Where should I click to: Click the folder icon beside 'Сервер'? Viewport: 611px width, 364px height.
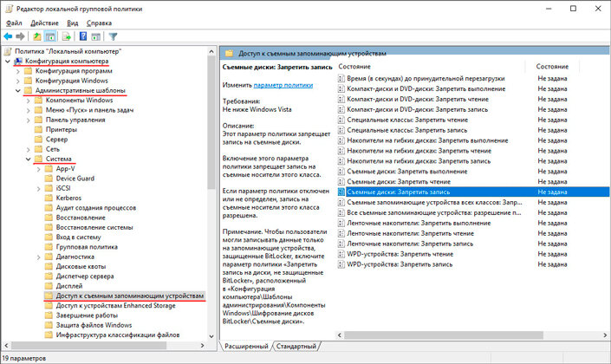pos(38,140)
